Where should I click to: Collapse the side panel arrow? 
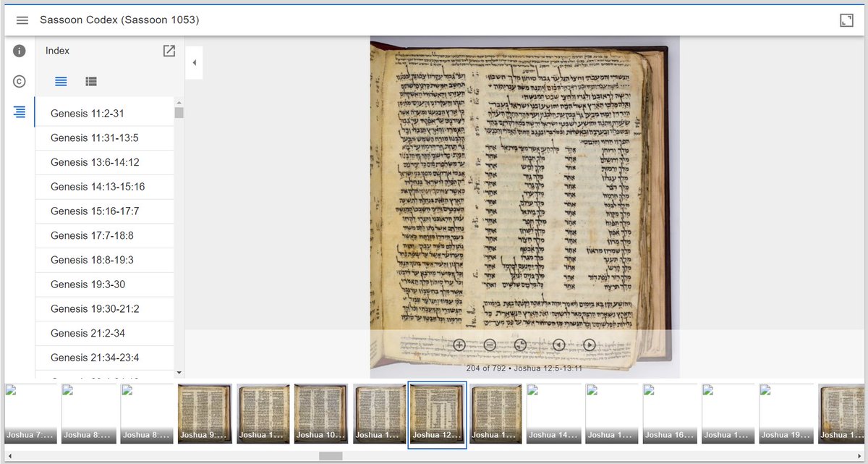(x=194, y=63)
